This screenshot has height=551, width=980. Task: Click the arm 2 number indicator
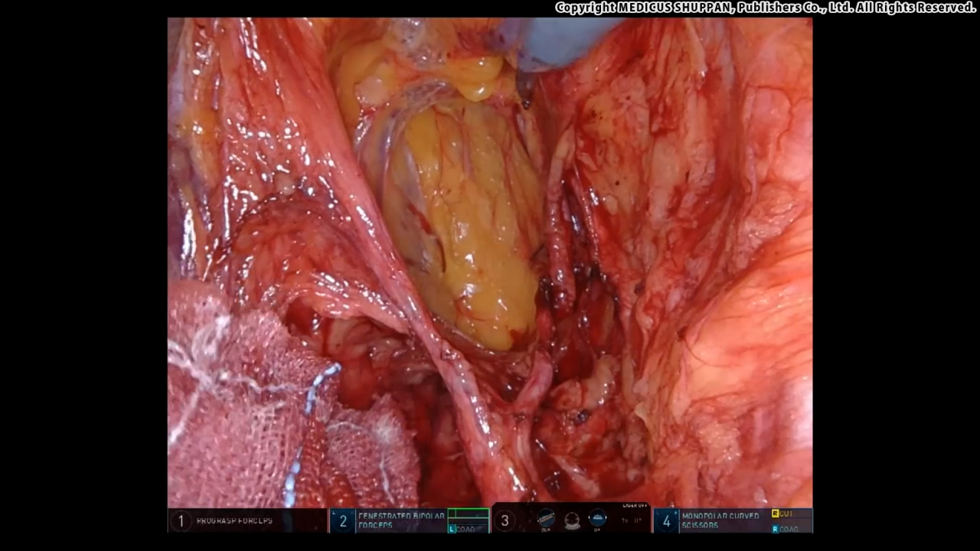(x=343, y=521)
